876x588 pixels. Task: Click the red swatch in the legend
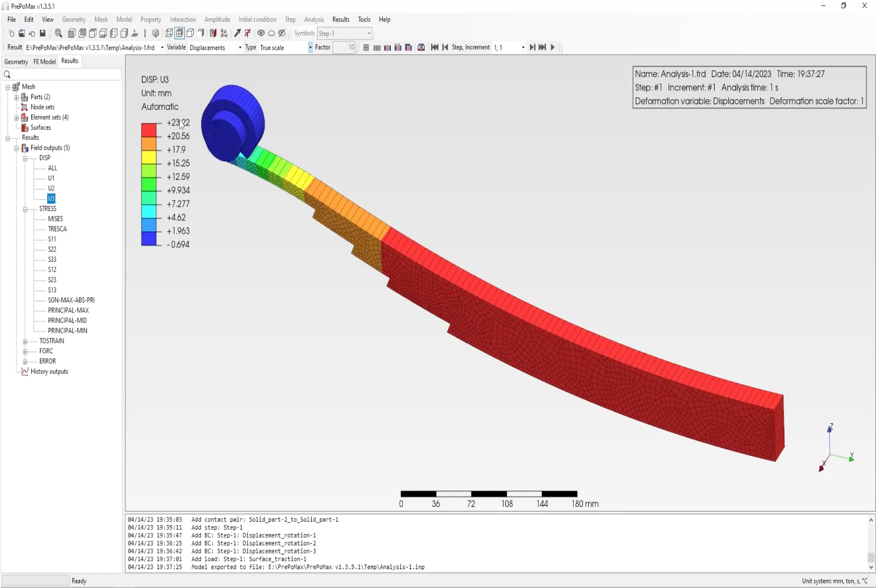pyautogui.click(x=149, y=129)
